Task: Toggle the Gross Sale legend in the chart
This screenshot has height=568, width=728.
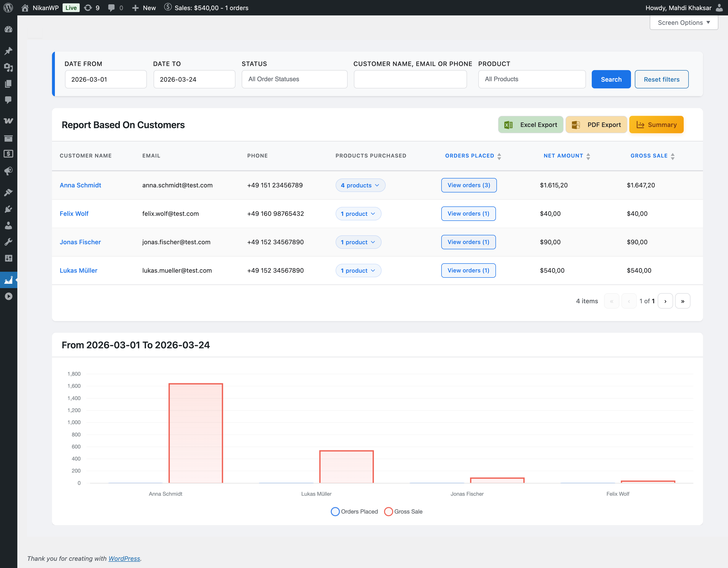Action: click(403, 511)
